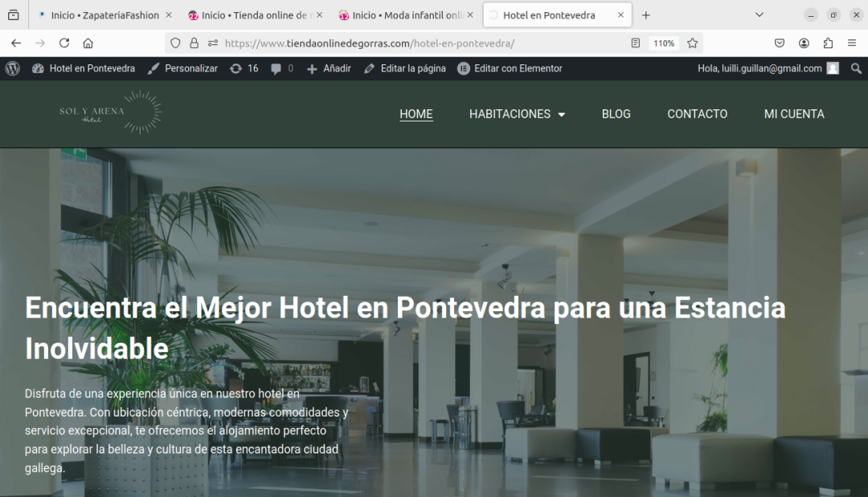Viewport: 868px width, 497px height.
Task: Click the Añadir plus icon
Action: pos(312,68)
